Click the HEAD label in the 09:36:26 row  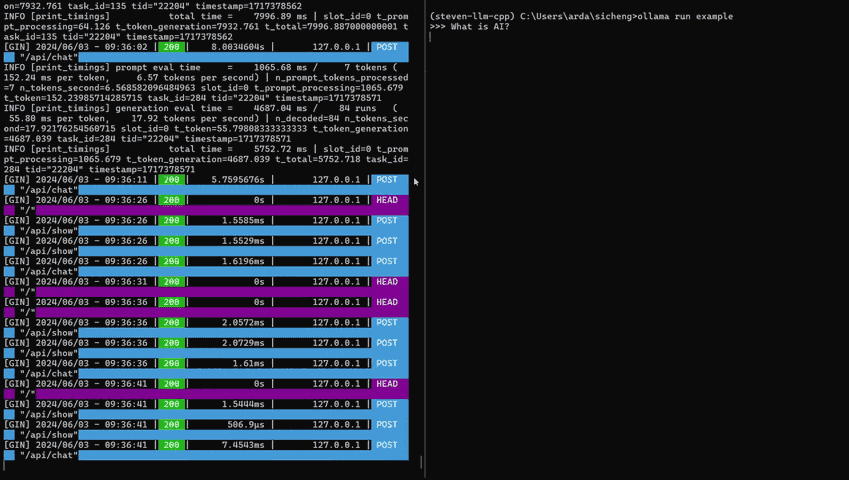pos(387,200)
